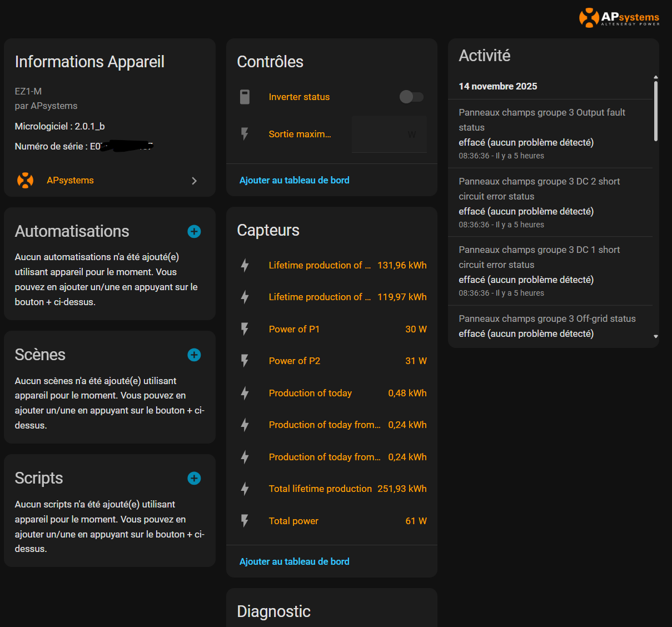The image size is (672, 627).
Task: Open Power of P2 sensor details
Action: (294, 361)
